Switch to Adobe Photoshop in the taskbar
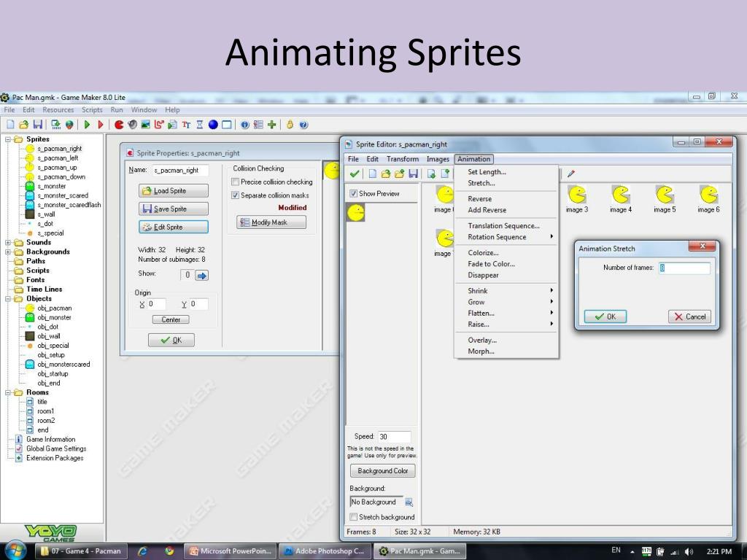This screenshot has width=747, height=560. pos(324,551)
